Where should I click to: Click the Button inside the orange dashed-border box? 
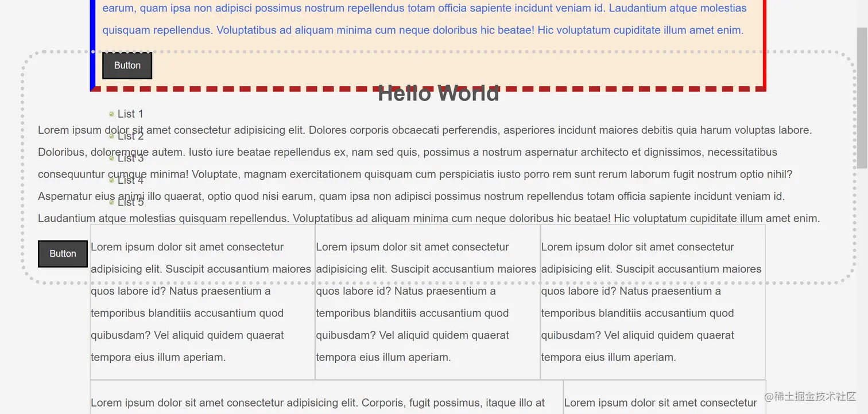(127, 65)
